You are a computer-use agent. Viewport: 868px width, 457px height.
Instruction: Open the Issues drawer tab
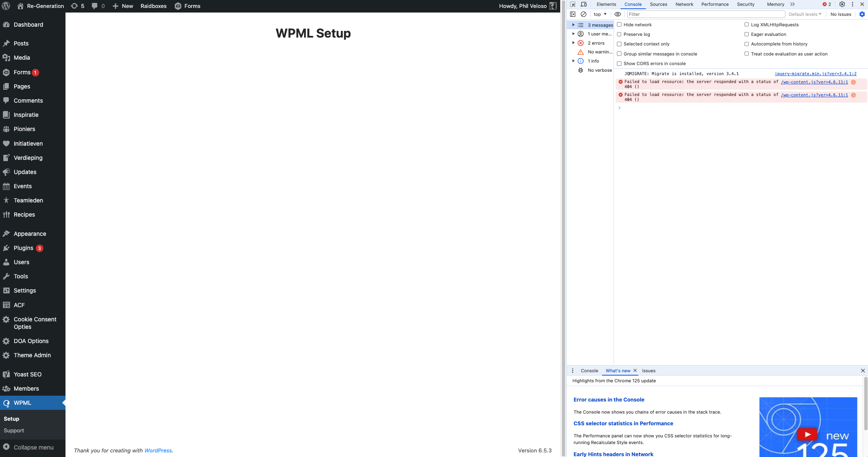[x=649, y=371]
